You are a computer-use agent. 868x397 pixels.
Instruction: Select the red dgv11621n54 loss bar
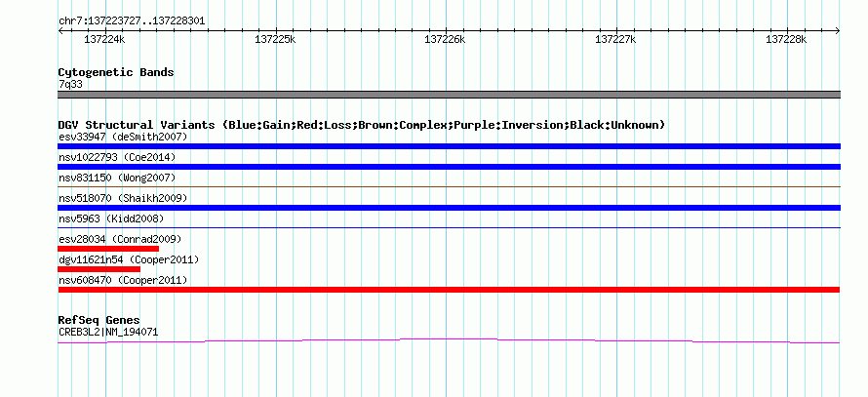(x=99, y=269)
